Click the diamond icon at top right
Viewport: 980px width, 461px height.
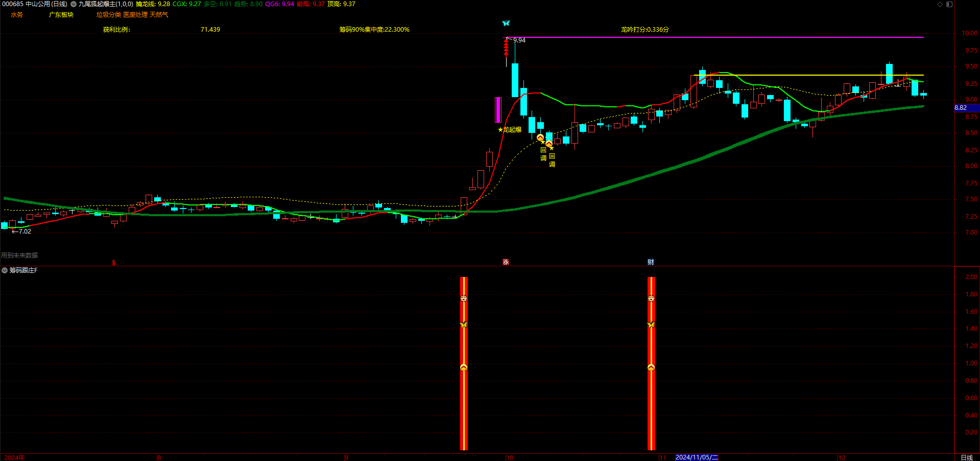[940, 4]
